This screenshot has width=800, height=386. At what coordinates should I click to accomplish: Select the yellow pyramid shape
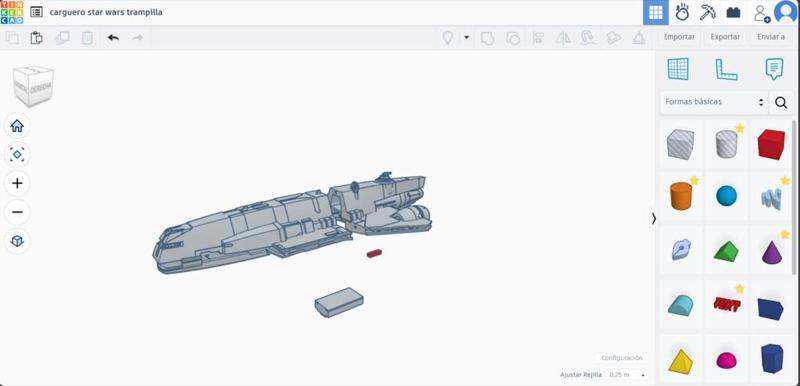point(680,361)
